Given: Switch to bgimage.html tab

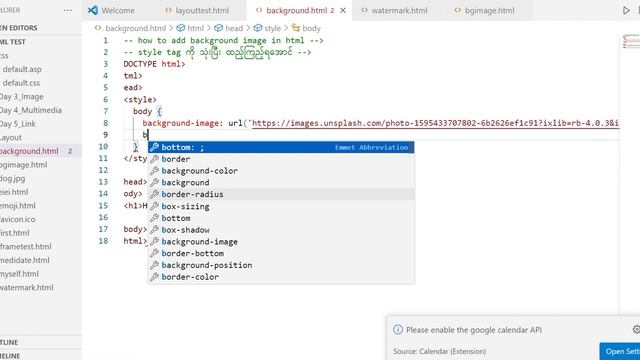Looking at the screenshot, I should (x=489, y=11).
